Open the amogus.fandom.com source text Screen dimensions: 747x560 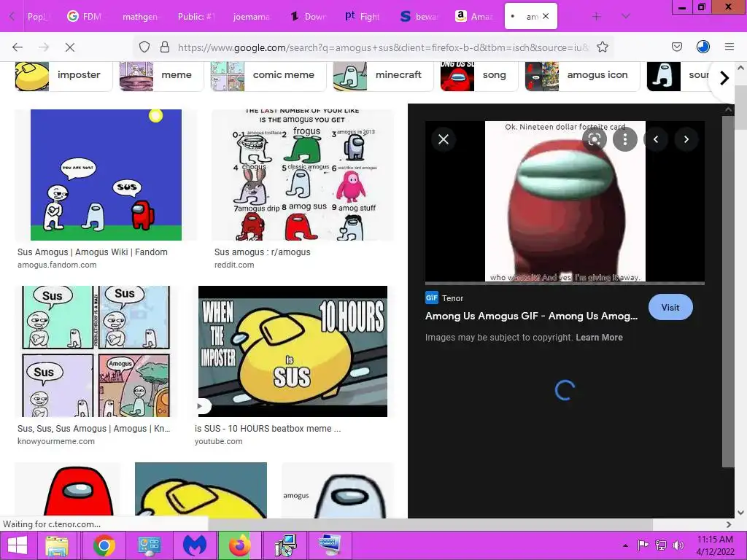coord(57,265)
